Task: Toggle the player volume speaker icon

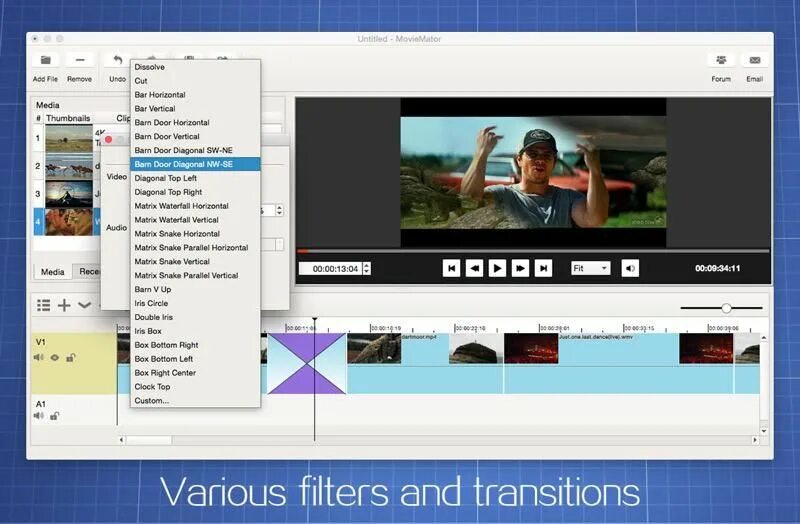Action: pyautogui.click(x=630, y=268)
